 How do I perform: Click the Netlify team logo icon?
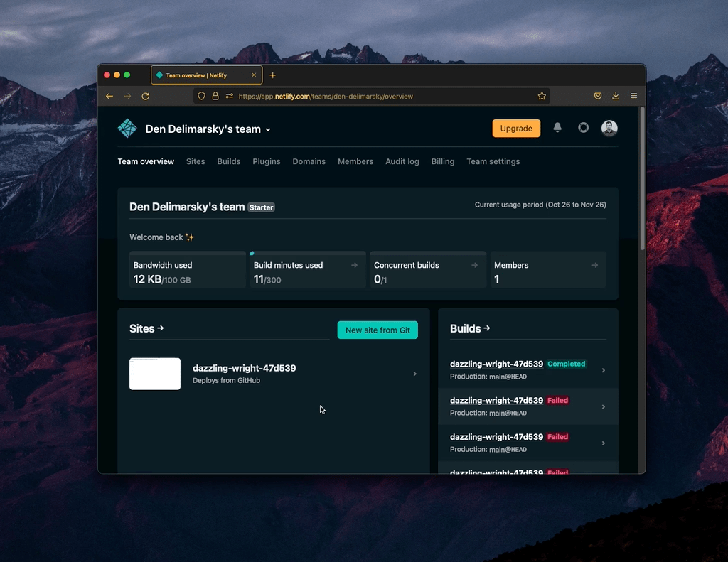[x=127, y=128]
